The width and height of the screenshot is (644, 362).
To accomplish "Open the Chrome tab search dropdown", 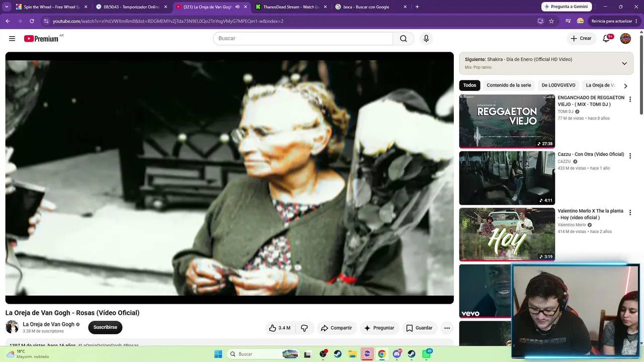I will (x=7, y=7).
